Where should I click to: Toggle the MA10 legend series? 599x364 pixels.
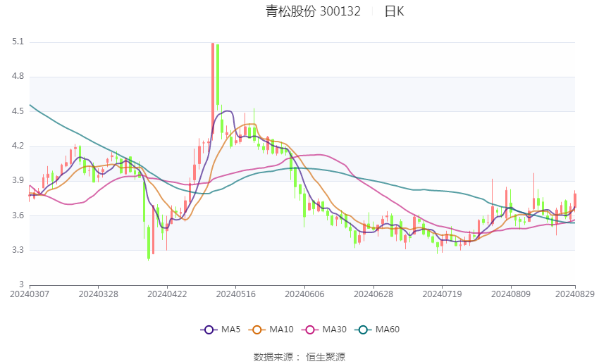point(271,330)
